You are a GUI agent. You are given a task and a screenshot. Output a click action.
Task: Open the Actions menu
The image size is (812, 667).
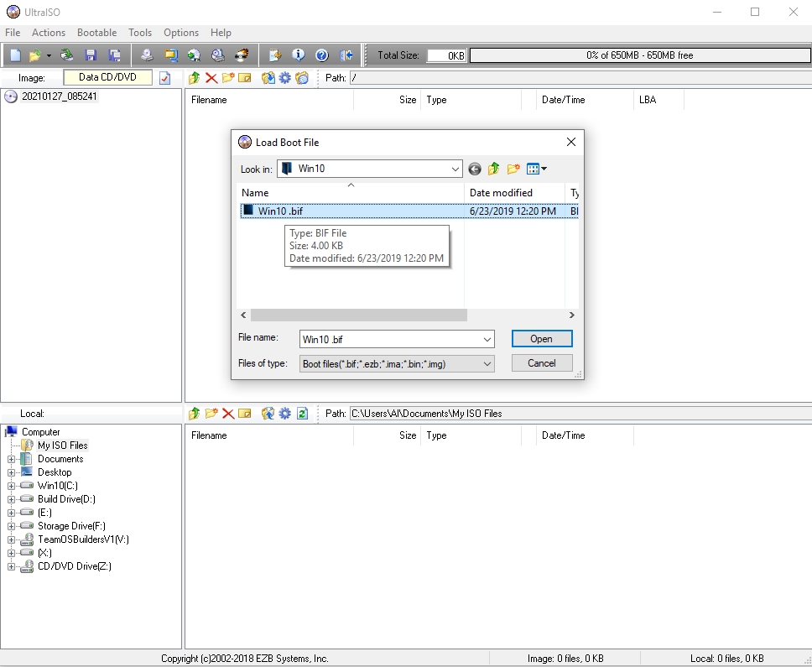coord(49,33)
